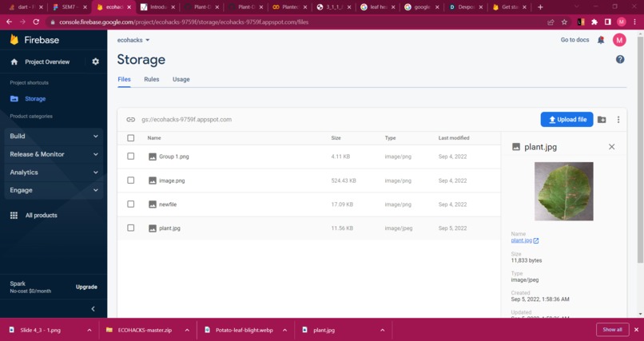Switch to the Usage tab
The height and width of the screenshot is (341, 644).
181,80
